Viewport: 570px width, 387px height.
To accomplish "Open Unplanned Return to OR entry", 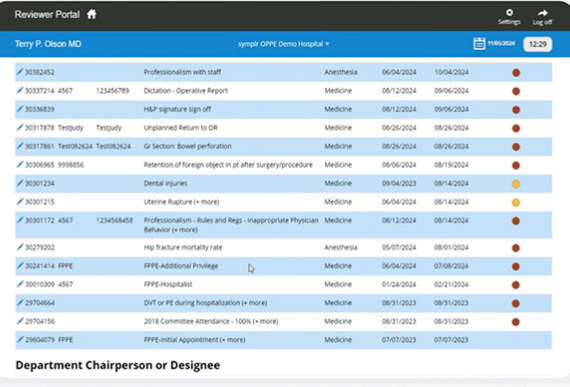I will [x=180, y=128].
